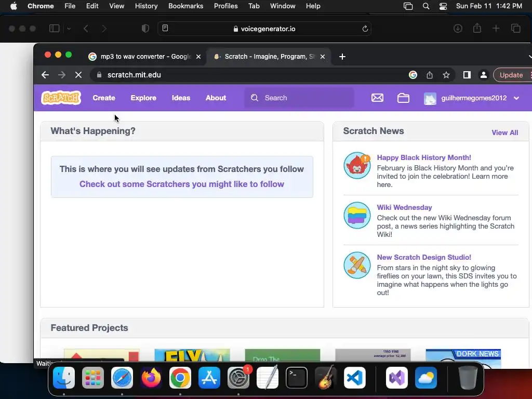Click the Google icon in the address bar
This screenshot has width=532, height=399.
(x=413, y=75)
